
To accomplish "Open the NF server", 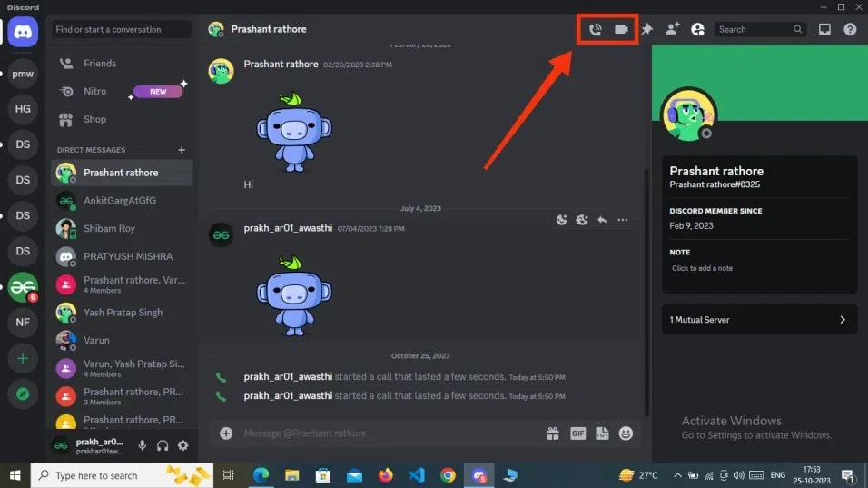I will [x=23, y=323].
